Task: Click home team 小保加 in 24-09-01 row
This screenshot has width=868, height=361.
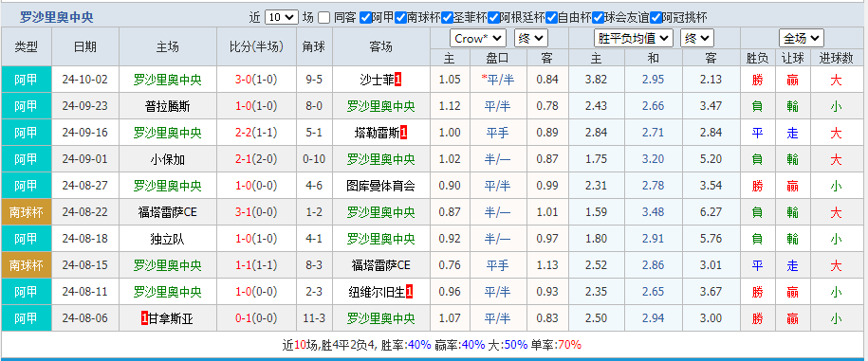Action: [168, 159]
